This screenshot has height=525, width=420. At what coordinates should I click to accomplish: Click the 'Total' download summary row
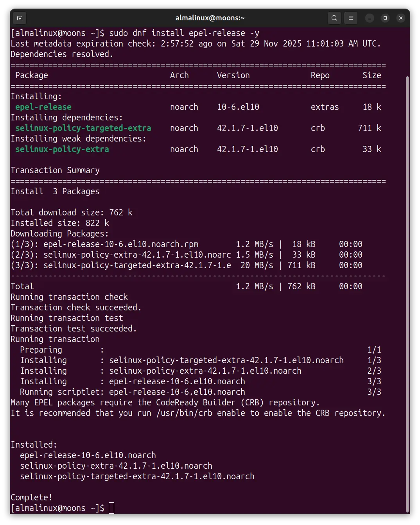click(187, 287)
